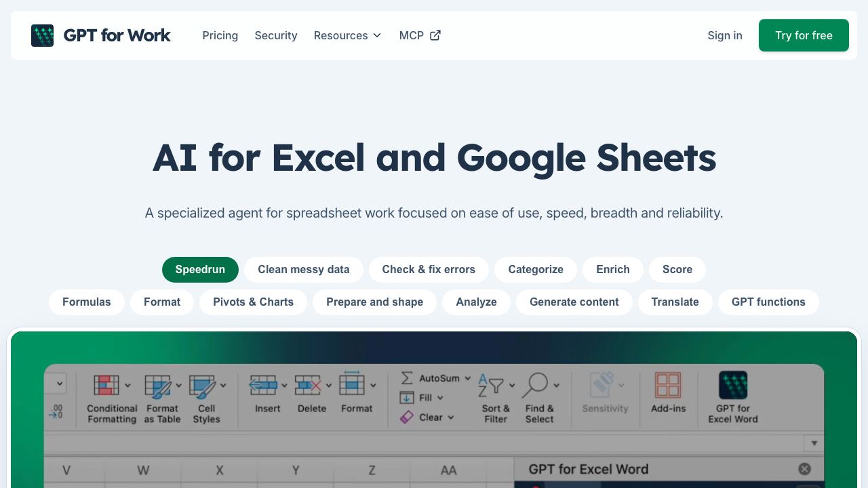Close the GPT for Excel Word panel
This screenshot has width=868, height=488.
pyautogui.click(x=804, y=469)
